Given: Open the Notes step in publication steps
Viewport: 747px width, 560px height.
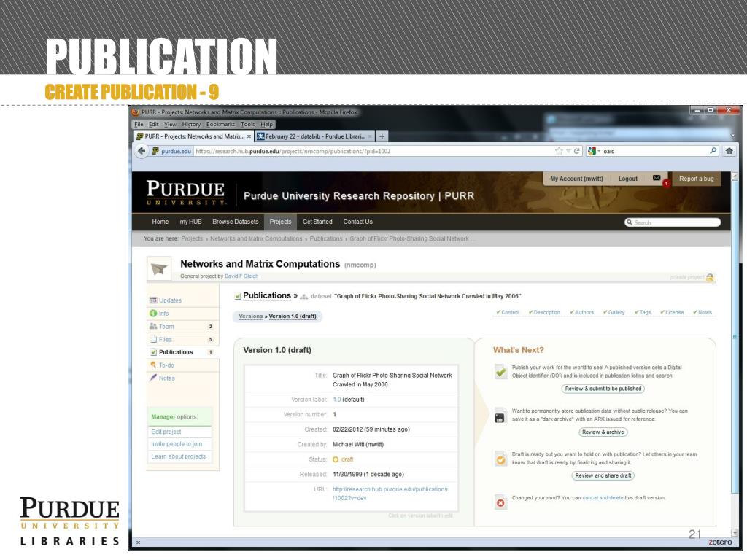Looking at the screenshot, I should point(703,312).
